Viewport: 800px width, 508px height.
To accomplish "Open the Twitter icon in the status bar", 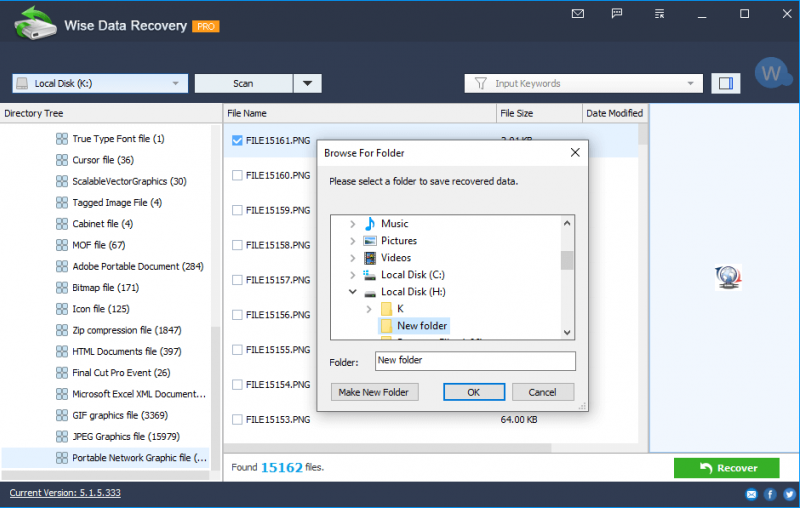I will pyautogui.click(x=789, y=494).
